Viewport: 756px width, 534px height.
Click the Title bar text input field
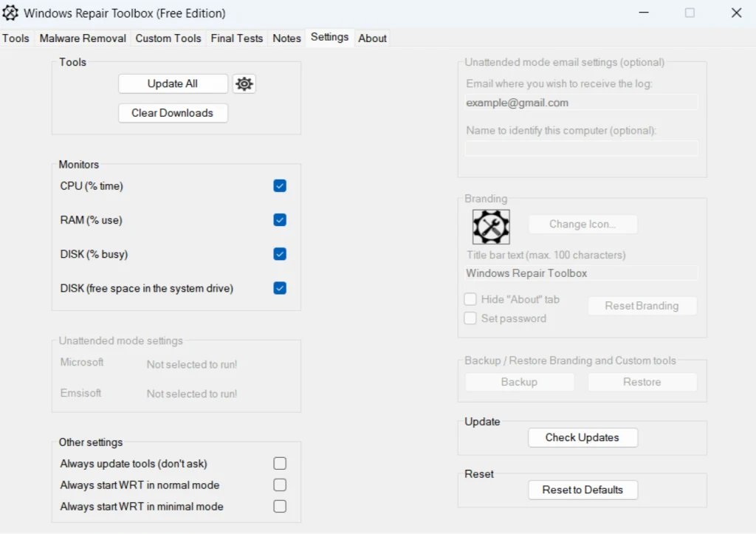581,273
